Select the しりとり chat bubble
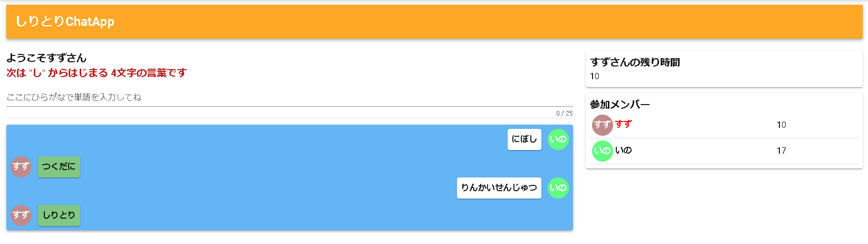Viewport: 868px width, 244px height. [59, 215]
